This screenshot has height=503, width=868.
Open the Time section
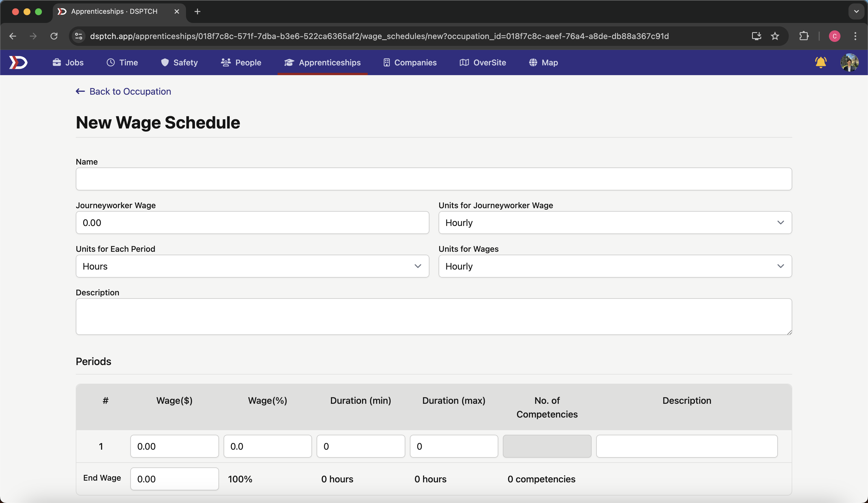[122, 63]
